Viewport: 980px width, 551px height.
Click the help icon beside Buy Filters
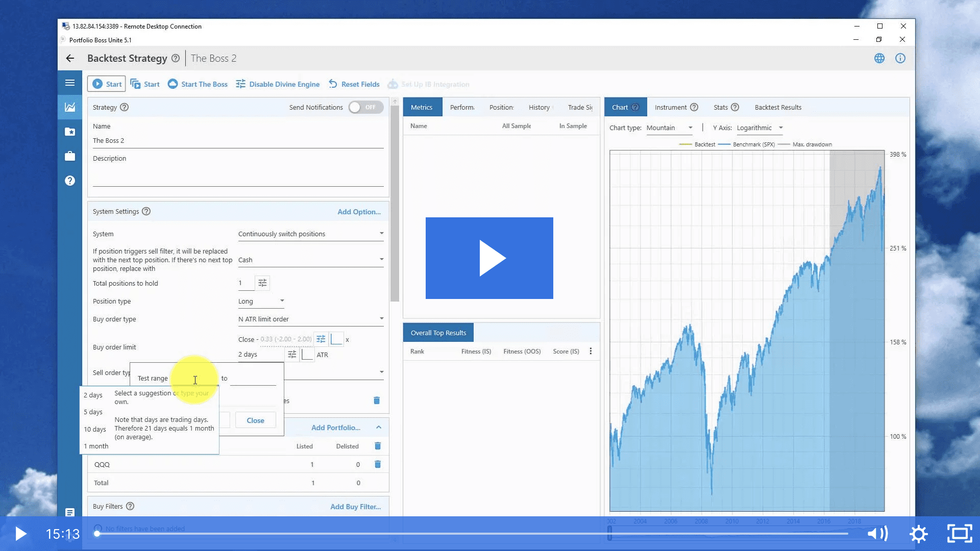point(130,506)
